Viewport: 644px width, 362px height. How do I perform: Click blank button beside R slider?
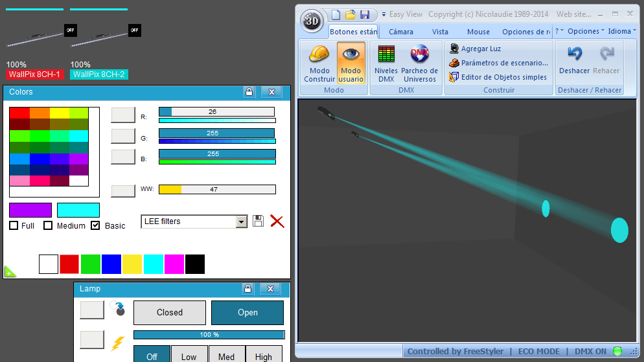[123, 115]
